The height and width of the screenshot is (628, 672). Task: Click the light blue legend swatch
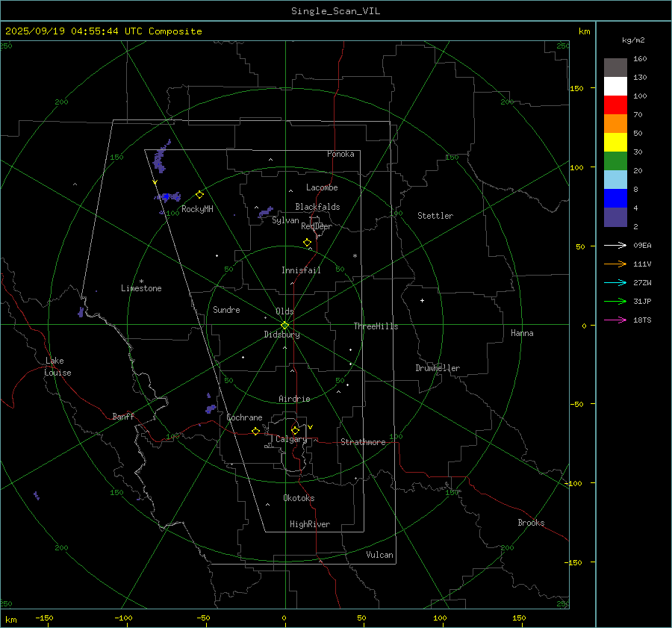615,180
